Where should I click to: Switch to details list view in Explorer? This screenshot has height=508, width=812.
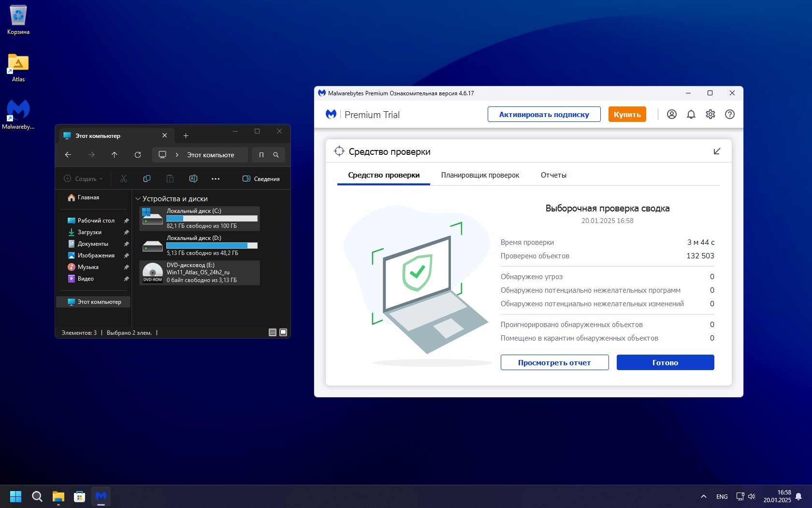pyautogui.click(x=273, y=332)
